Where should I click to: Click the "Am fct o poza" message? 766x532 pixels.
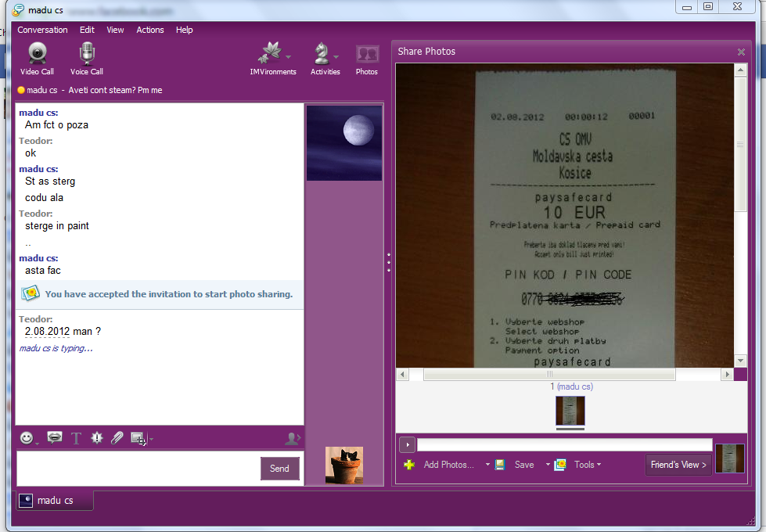(56, 124)
